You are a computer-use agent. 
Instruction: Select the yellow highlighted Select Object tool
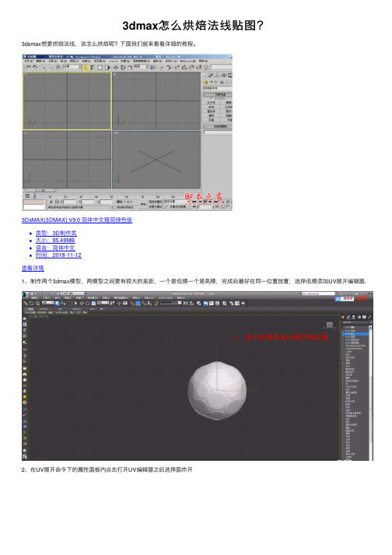pyautogui.click(x=86, y=68)
